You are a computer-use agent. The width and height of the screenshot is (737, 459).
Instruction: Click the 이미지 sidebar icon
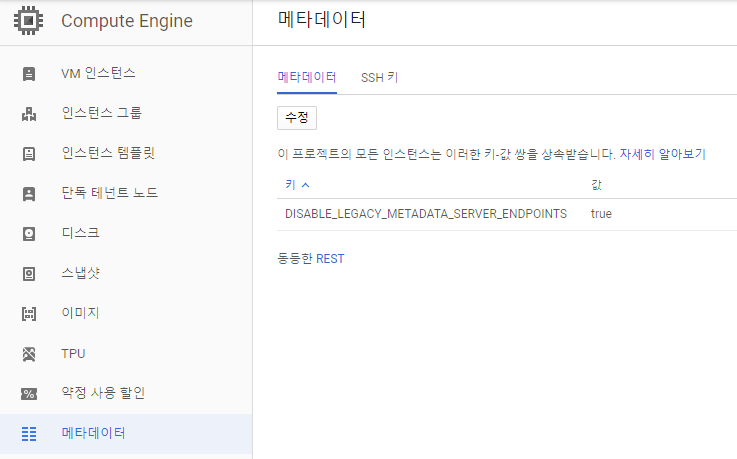click(29, 313)
